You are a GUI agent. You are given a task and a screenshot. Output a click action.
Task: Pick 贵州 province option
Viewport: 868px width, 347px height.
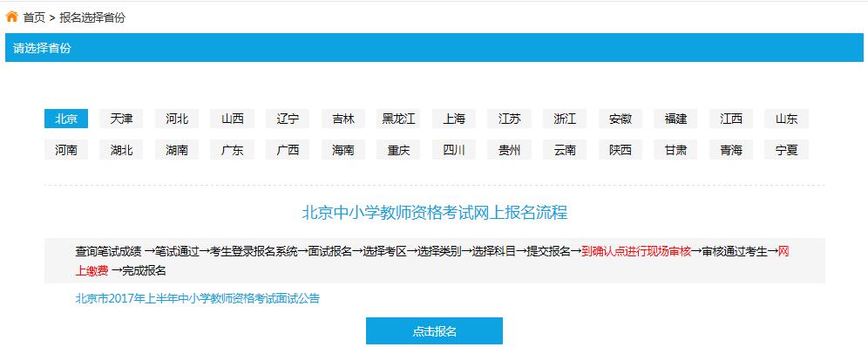[x=509, y=150]
